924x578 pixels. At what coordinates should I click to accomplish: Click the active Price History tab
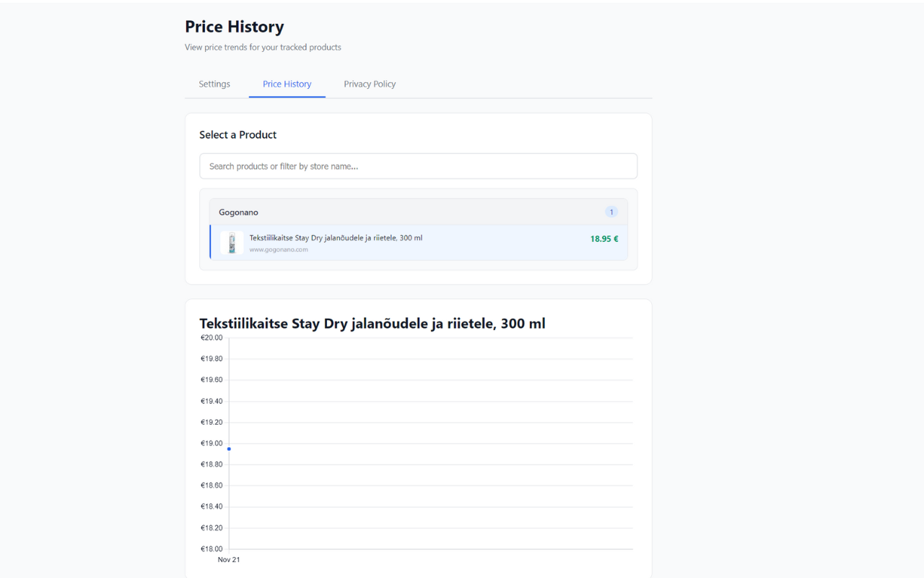click(287, 84)
